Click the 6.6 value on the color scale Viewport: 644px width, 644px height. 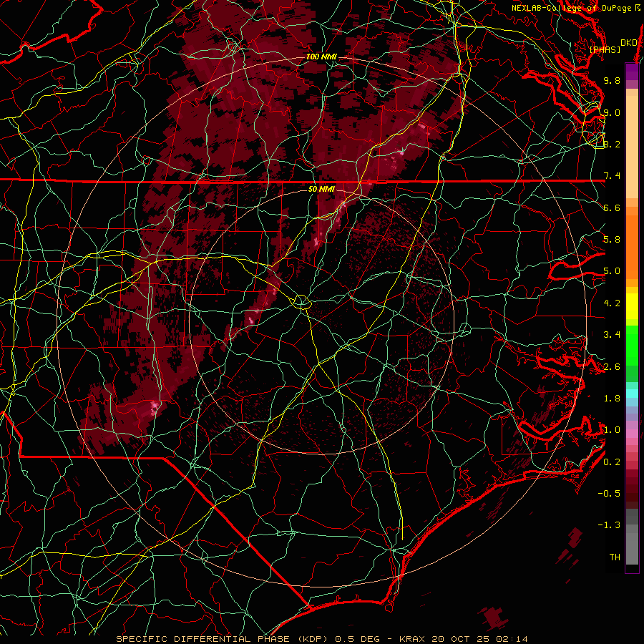point(612,208)
